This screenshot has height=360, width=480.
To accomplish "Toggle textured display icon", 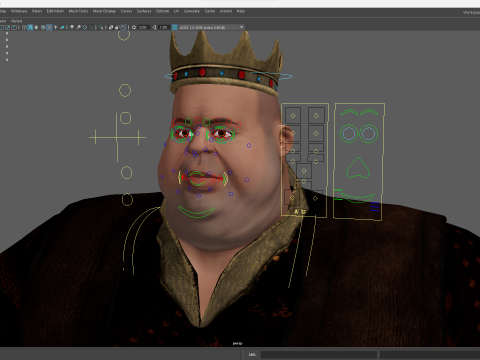I will point(49,27).
